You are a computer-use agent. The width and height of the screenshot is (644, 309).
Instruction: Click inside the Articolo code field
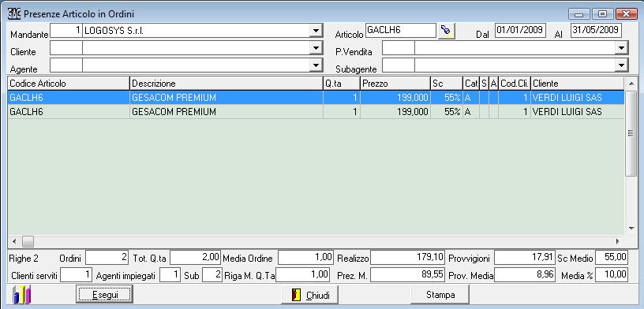400,31
